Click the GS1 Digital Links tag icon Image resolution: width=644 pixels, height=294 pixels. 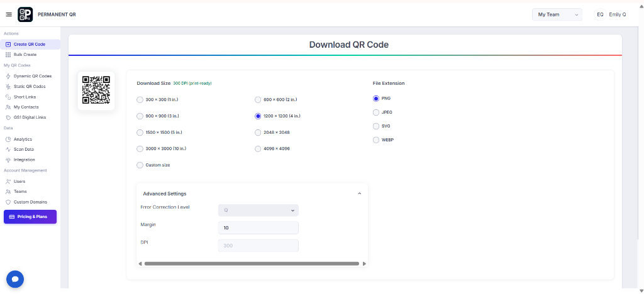point(8,117)
